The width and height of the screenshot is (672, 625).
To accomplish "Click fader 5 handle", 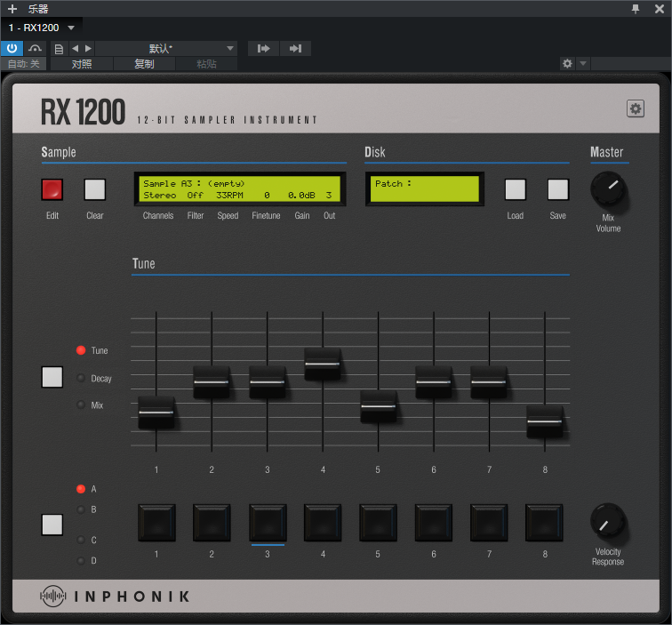I will (378, 406).
